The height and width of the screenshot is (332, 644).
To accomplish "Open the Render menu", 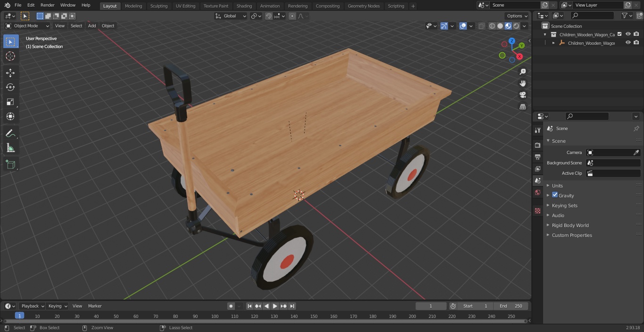I will click(x=47, y=5).
